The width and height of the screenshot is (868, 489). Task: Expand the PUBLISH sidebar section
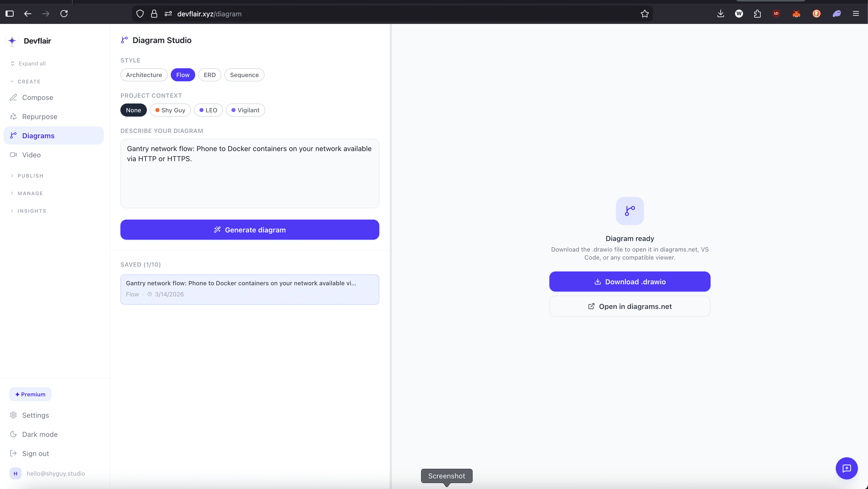[30, 176]
